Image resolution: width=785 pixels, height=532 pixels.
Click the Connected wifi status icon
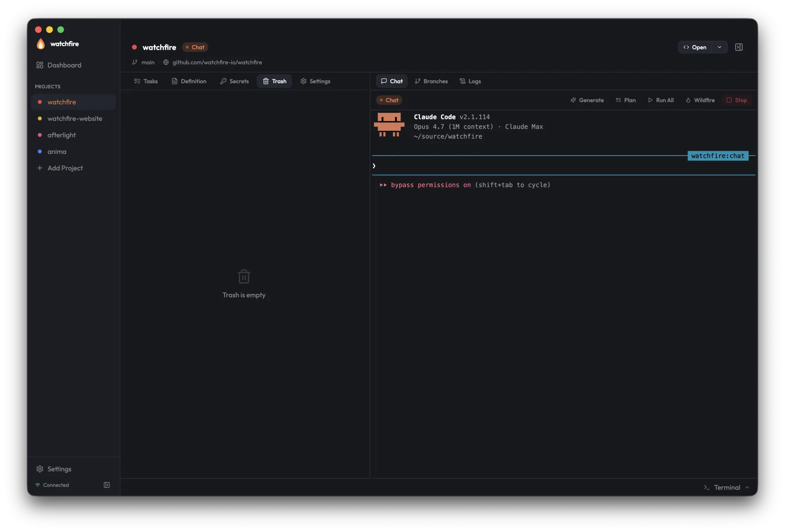click(38, 485)
